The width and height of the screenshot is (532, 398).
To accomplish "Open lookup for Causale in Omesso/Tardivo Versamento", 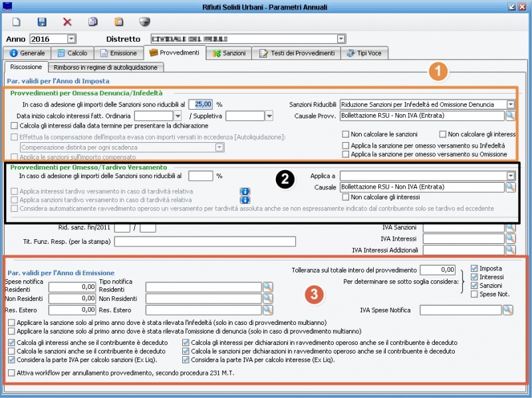I will [x=510, y=187].
